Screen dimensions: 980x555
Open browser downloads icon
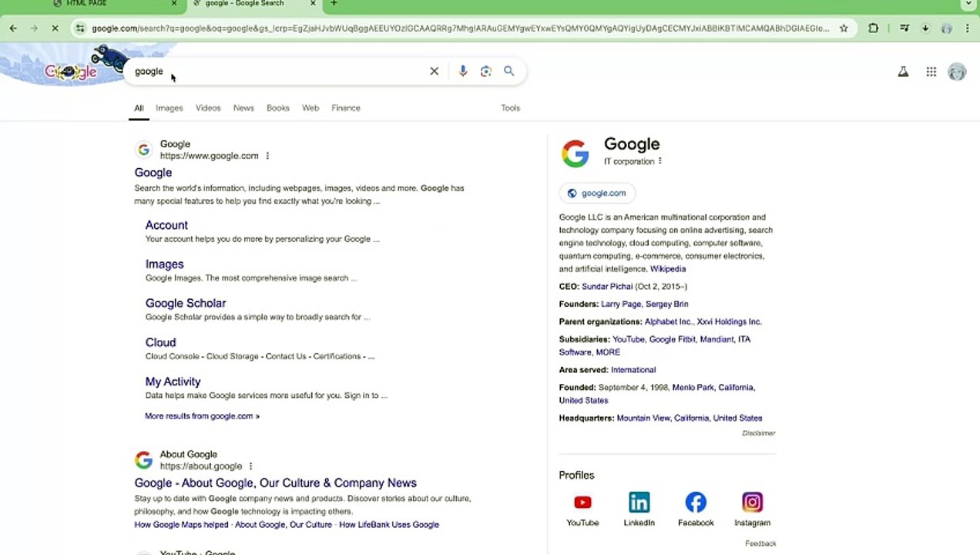pyautogui.click(x=925, y=29)
